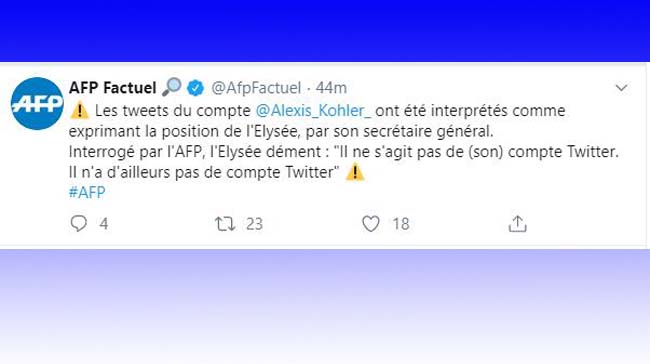Click the AFP profile avatar
650x364 pixels.
pos(37,103)
